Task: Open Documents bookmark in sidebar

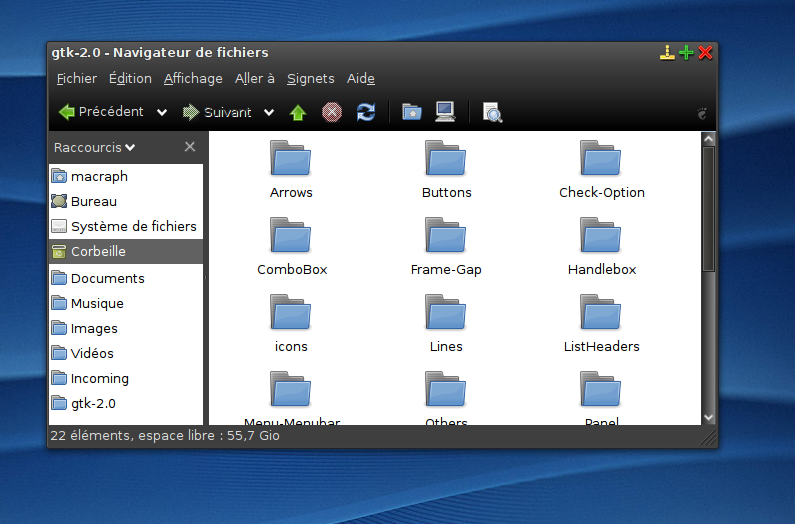Action: coord(126,278)
